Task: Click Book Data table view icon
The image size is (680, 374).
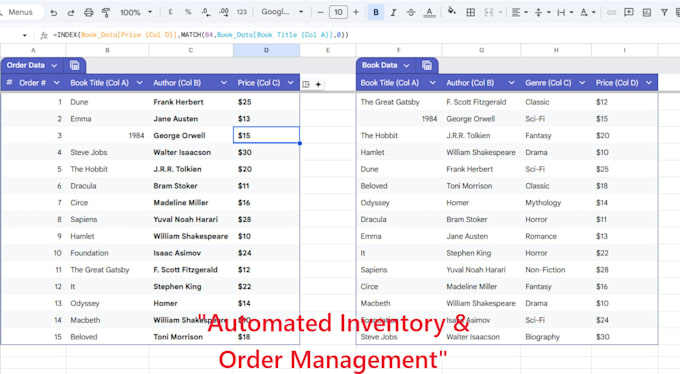Action: pos(427,66)
